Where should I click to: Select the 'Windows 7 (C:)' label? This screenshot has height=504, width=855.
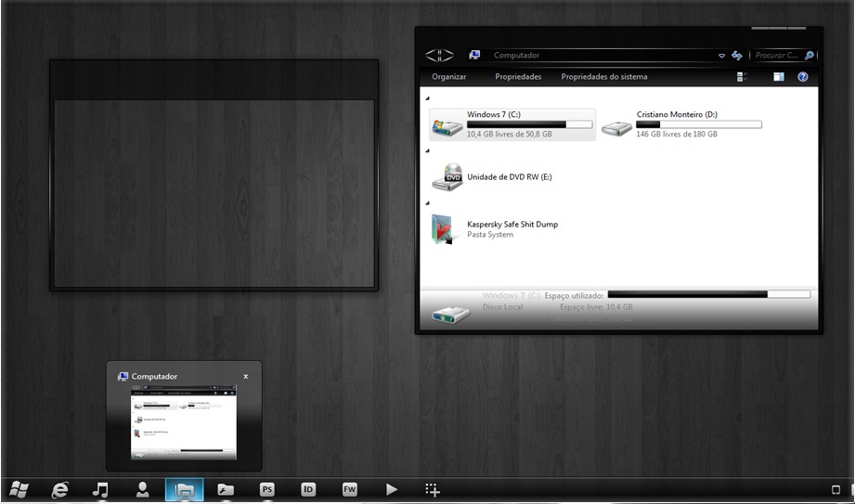(494, 114)
